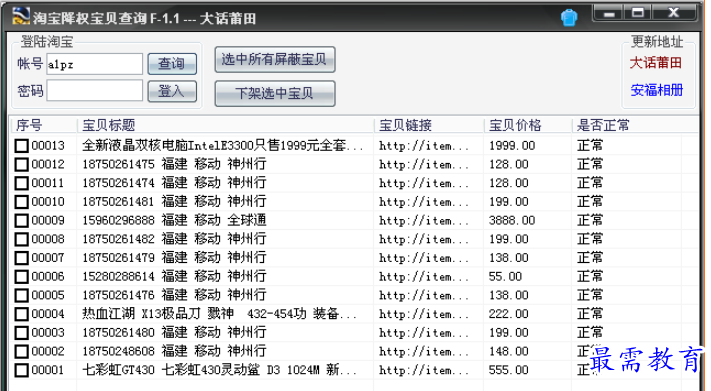
Task: Click the 登入 login button
Action: point(172,91)
